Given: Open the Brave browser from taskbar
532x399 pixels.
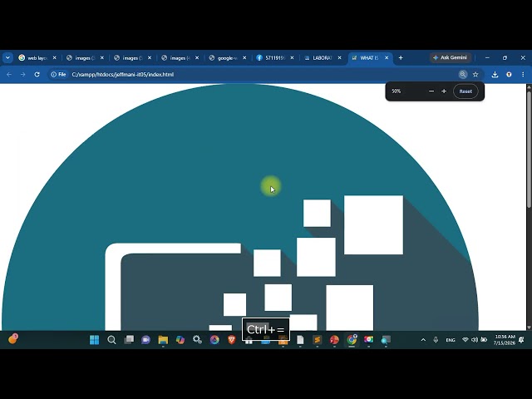Looking at the screenshot, I should (x=231, y=340).
